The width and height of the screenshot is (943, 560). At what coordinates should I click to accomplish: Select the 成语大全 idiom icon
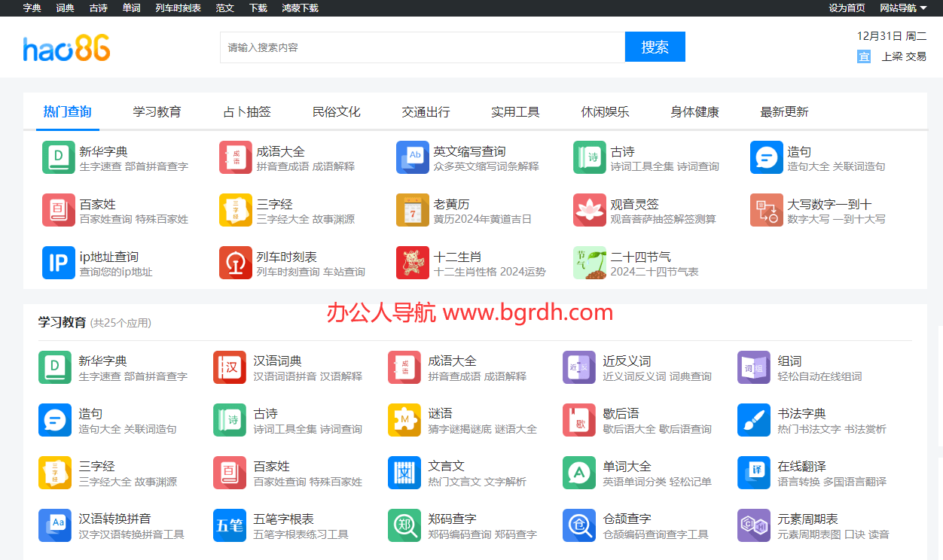(x=235, y=157)
